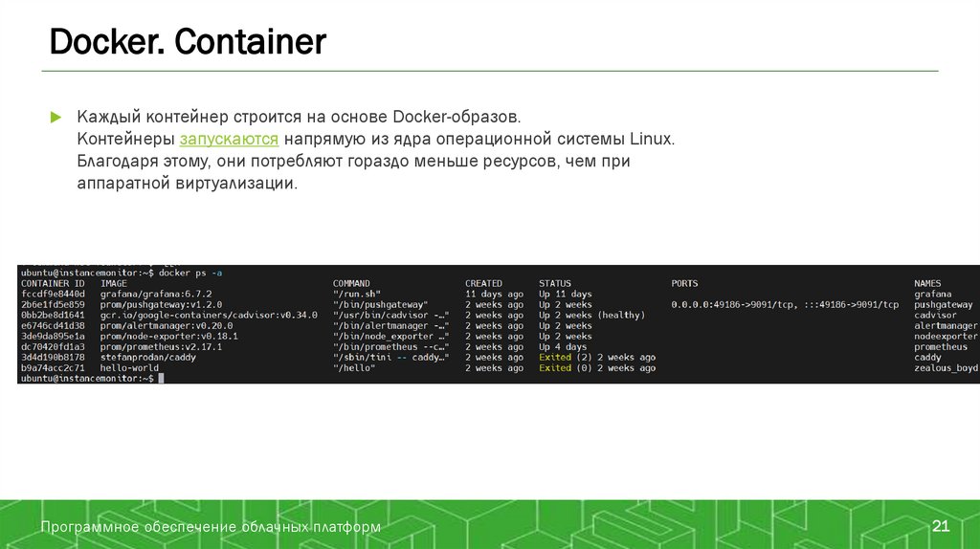The image size is (980, 549).
Task: Click the 'STATUS' column header
Action: coord(555,283)
